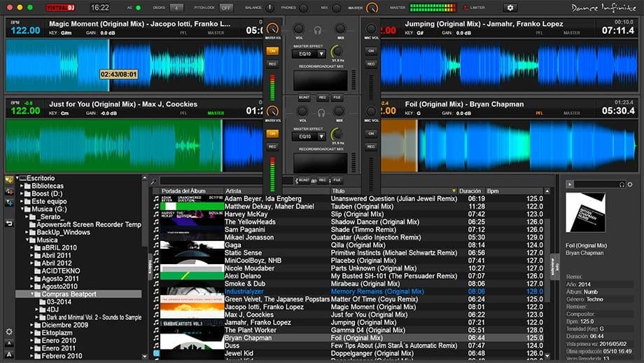
Task: Click the back arrow icon in browser sidebar
Action: (9, 224)
